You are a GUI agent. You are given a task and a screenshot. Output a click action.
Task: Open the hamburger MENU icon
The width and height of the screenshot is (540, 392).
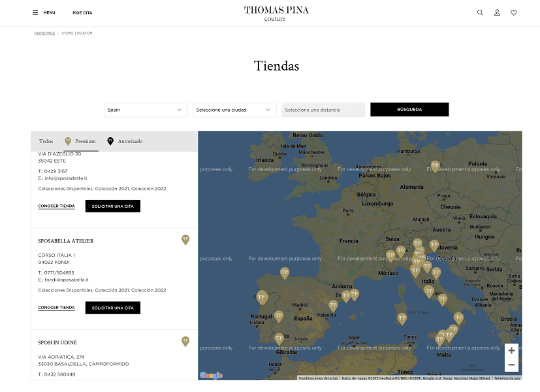click(x=35, y=13)
